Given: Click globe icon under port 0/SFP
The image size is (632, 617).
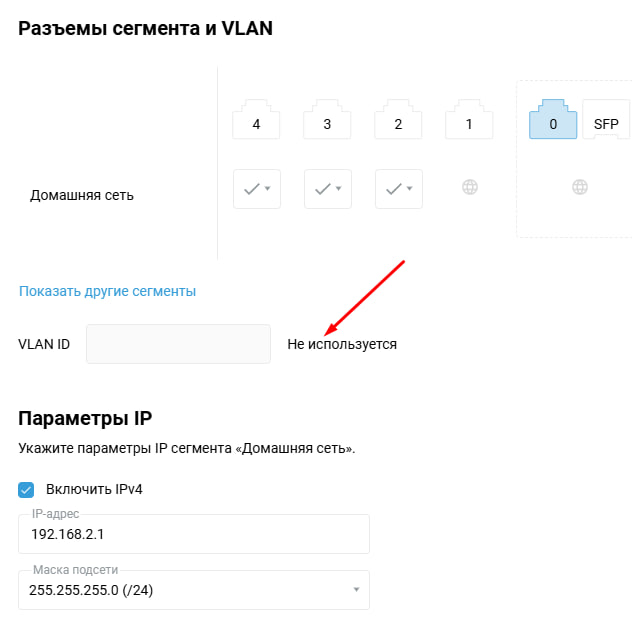Looking at the screenshot, I should click(x=580, y=187).
